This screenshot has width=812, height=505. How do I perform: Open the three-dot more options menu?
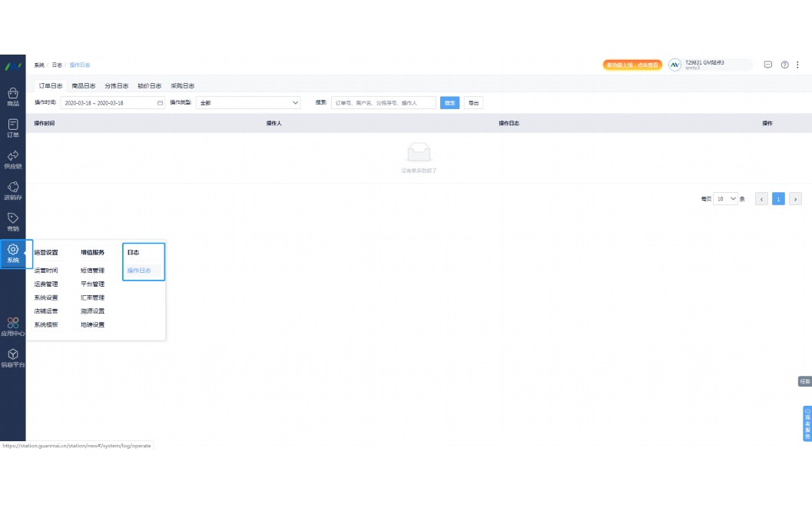point(797,65)
